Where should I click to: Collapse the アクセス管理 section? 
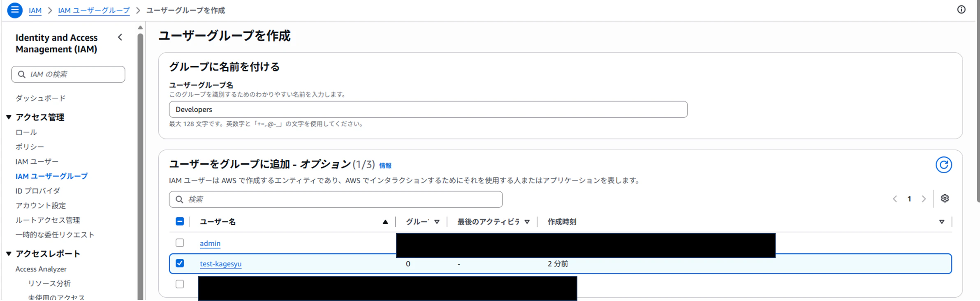9,117
